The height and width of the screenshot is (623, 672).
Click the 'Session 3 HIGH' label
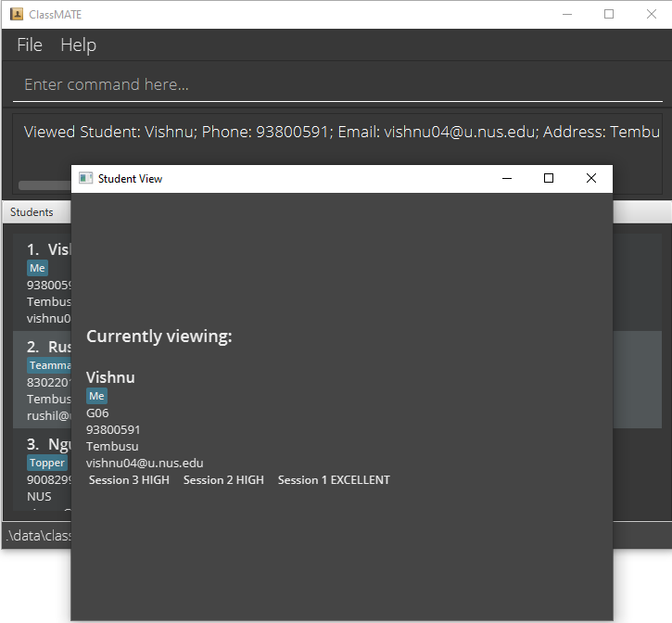(129, 480)
